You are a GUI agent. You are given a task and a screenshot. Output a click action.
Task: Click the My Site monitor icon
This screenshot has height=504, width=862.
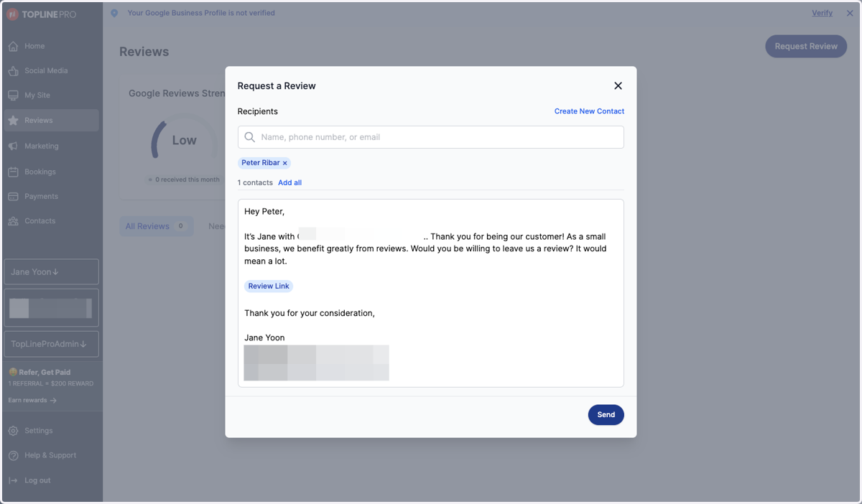click(x=13, y=95)
